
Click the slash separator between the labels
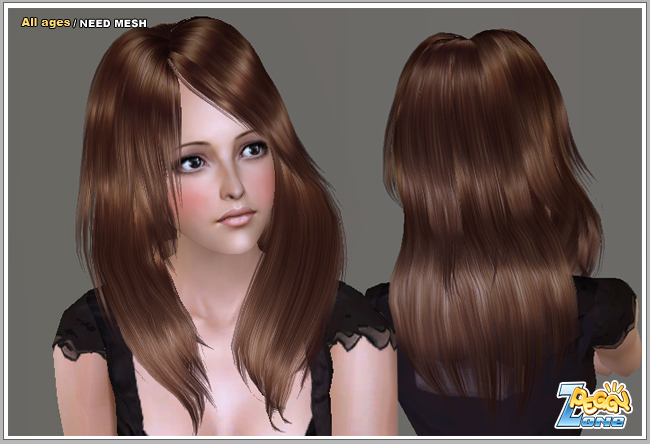tap(74, 21)
